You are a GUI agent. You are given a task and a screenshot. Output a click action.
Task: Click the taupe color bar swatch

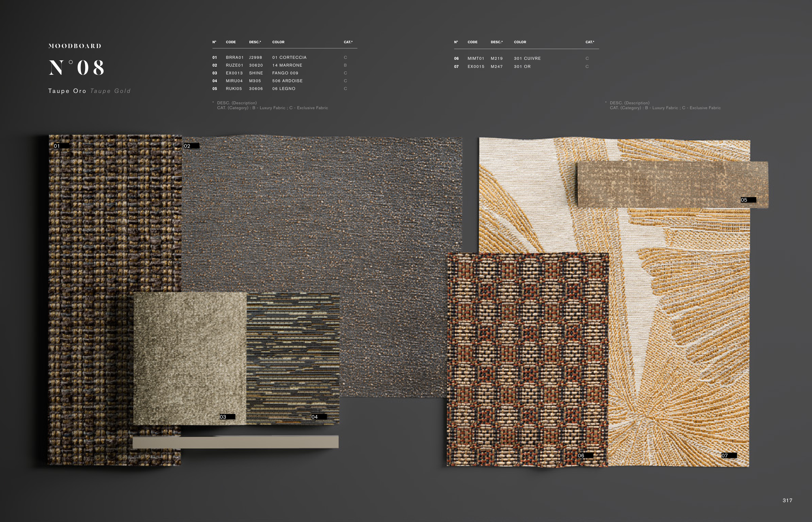click(x=235, y=442)
